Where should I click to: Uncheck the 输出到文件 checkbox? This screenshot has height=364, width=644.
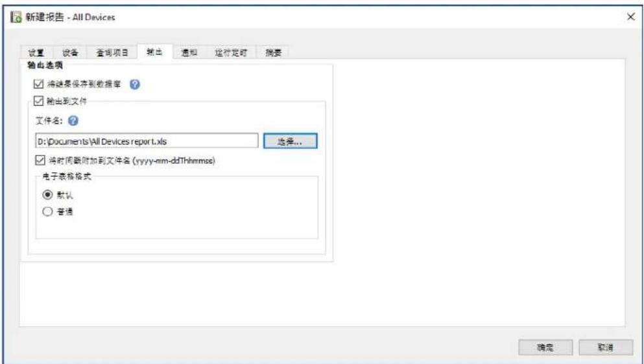coord(39,100)
